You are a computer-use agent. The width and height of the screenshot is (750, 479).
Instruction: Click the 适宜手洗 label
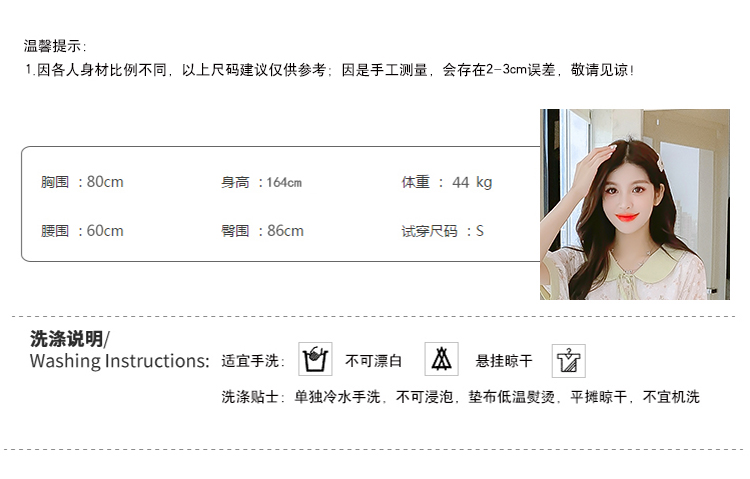click(253, 361)
